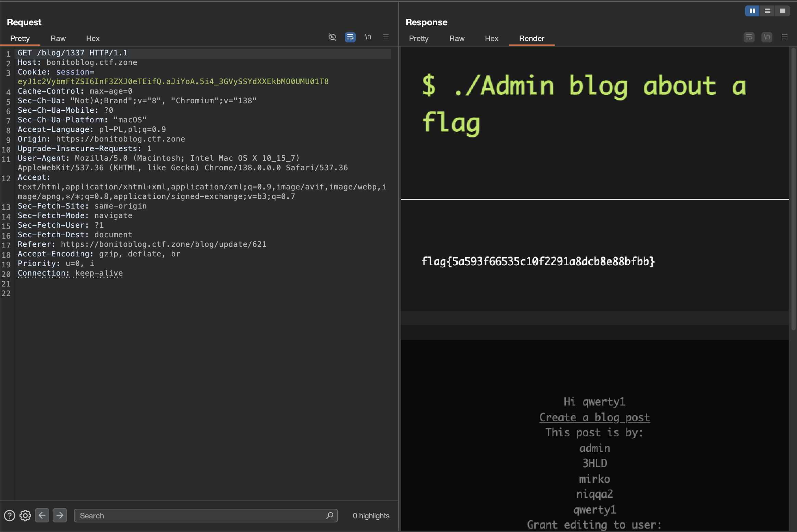Click response word wrap icon

pyautogui.click(x=749, y=37)
